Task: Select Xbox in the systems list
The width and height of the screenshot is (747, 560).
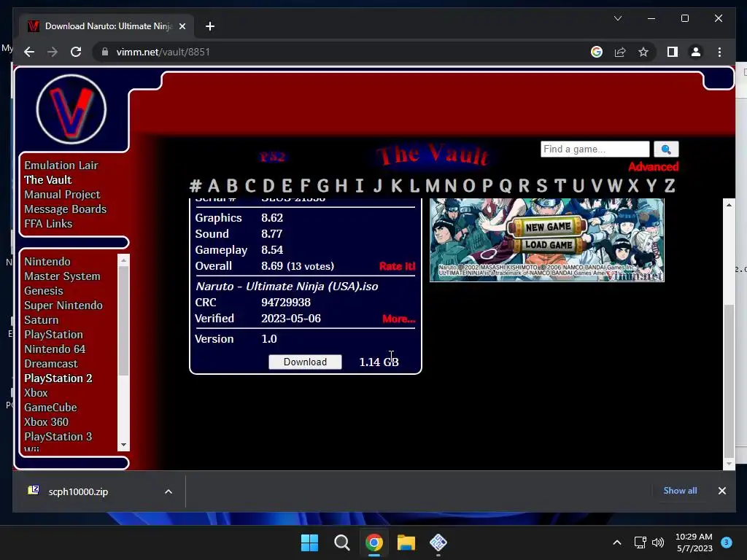Action: coord(36,393)
